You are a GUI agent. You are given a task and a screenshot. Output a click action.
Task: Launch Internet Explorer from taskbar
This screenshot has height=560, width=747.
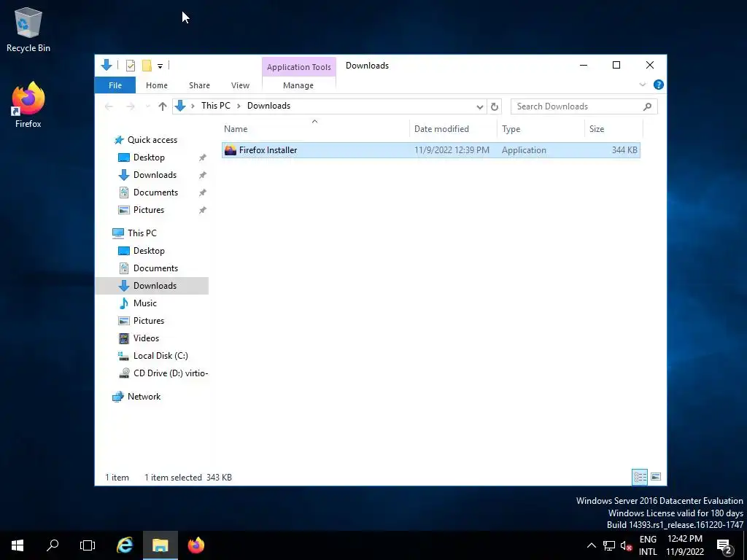[x=125, y=545]
